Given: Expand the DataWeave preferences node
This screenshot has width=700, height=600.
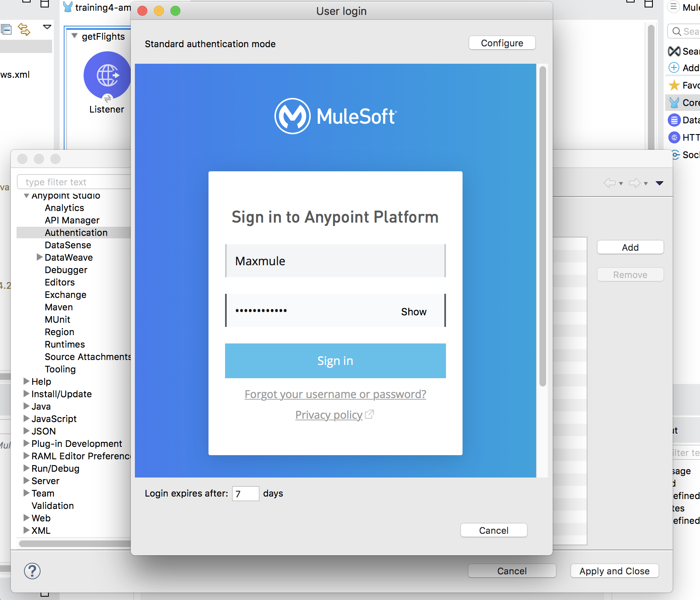Looking at the screenshot, I should 40,257.
